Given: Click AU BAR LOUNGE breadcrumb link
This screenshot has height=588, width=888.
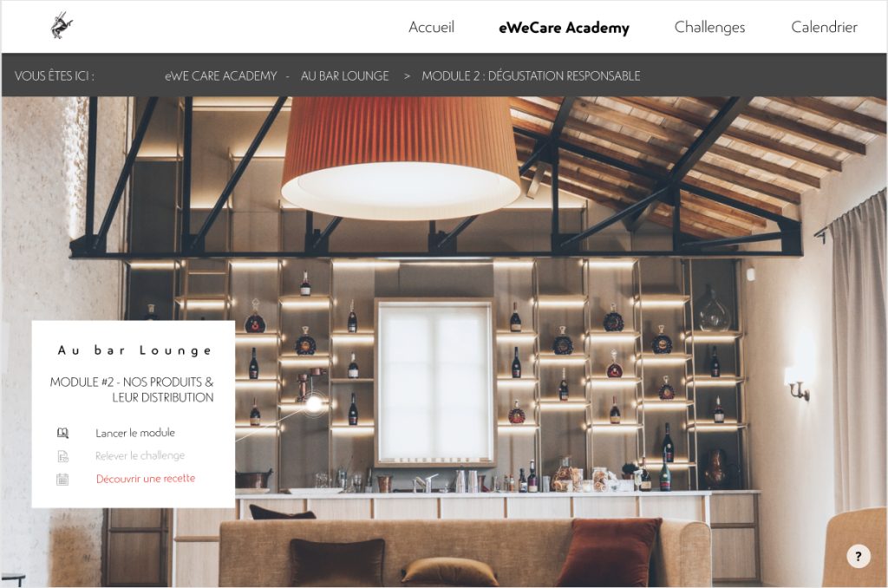Looking at the screenshot, I should tap(345, 76).
